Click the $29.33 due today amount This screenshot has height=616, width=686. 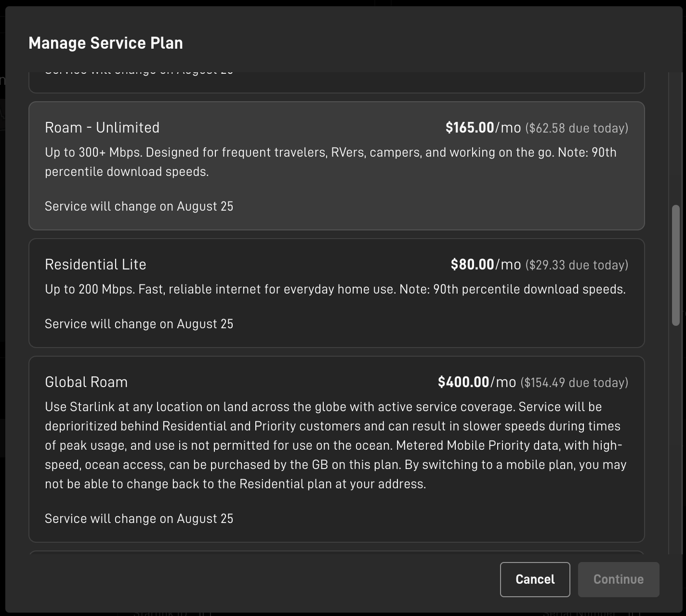pos(576,265)
